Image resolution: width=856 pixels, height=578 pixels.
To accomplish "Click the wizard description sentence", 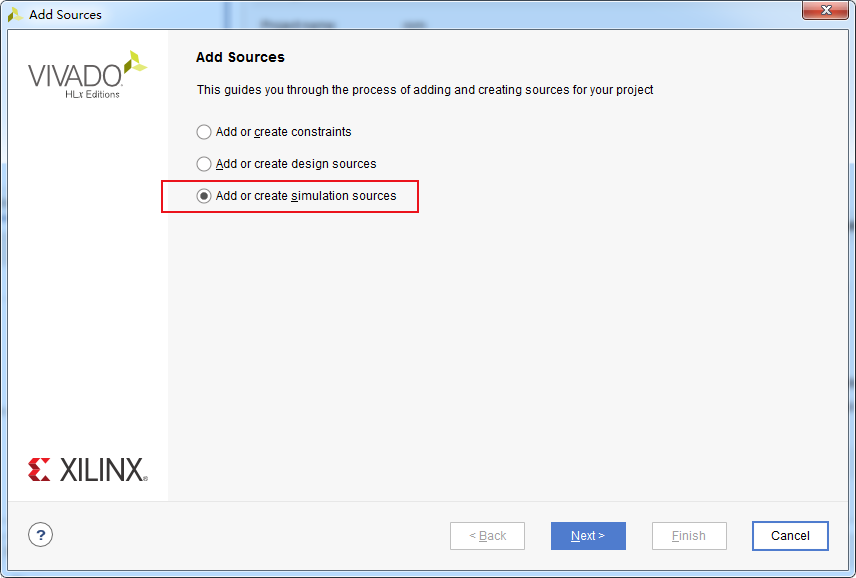I will 425,90.
